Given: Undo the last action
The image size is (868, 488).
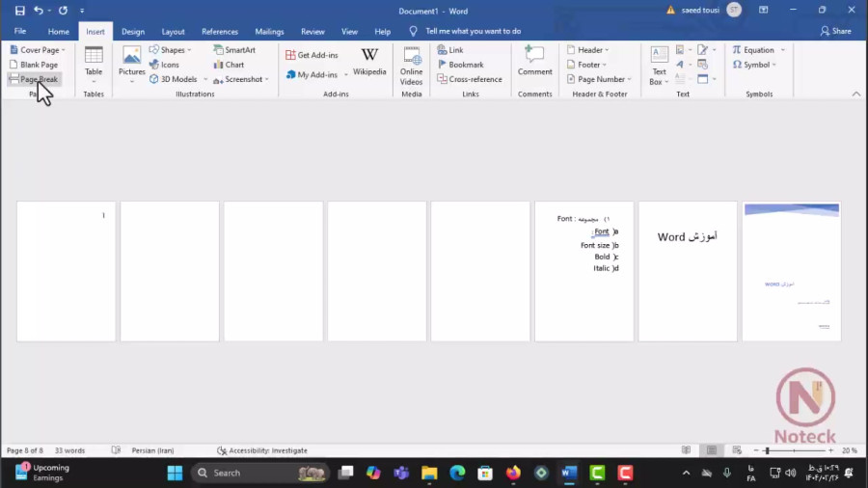Looking at the screenshot, I should point(39,11).
